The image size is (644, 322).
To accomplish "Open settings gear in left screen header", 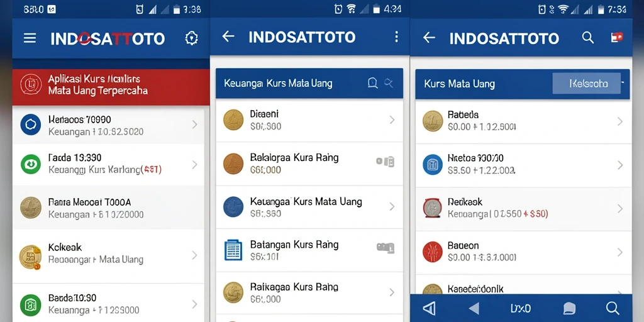I will point(191,38).
